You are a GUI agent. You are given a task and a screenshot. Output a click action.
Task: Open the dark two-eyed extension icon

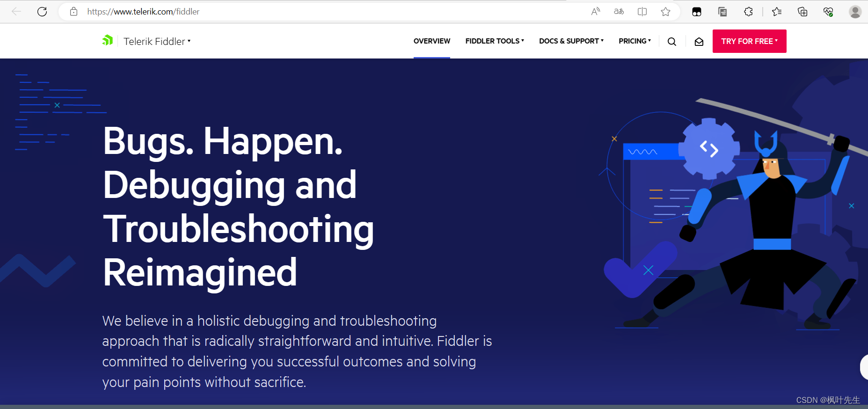(x=697, y=12)
